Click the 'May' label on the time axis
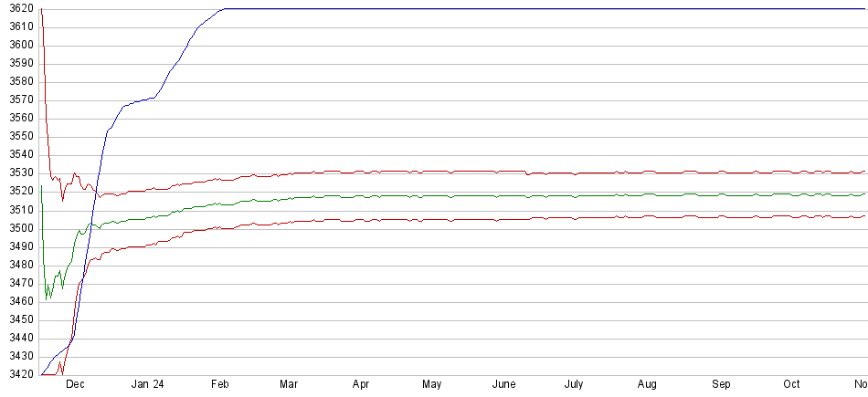Image resolution: width=868 pixels, height=397 pixels. click(432, 385)
